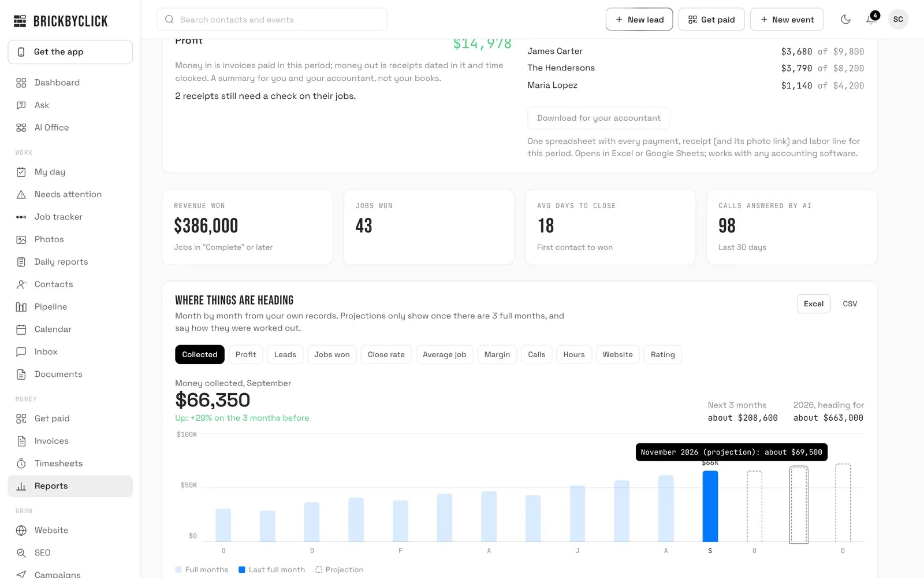924x578 pixels.
Task: Click the New lead button
Action: click(x=639, y=20)
